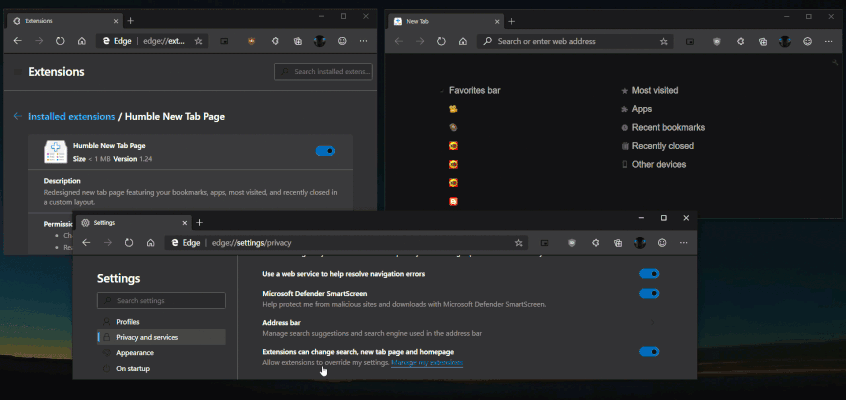846x400 pixels.
Task: Click the edge://settings/privacy address bar
Action: point(346,243)
